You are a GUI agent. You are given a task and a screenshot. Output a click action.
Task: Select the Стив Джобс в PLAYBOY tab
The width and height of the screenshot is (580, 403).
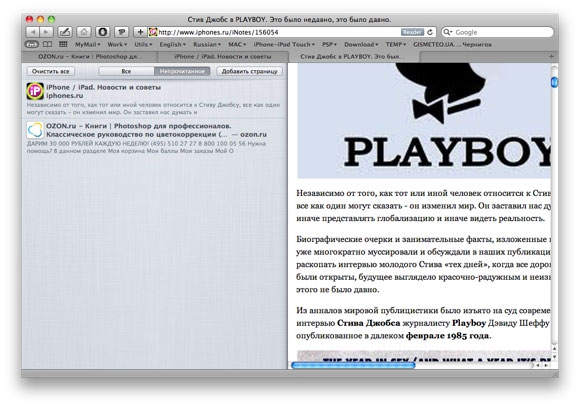click(x=354, y=57)
